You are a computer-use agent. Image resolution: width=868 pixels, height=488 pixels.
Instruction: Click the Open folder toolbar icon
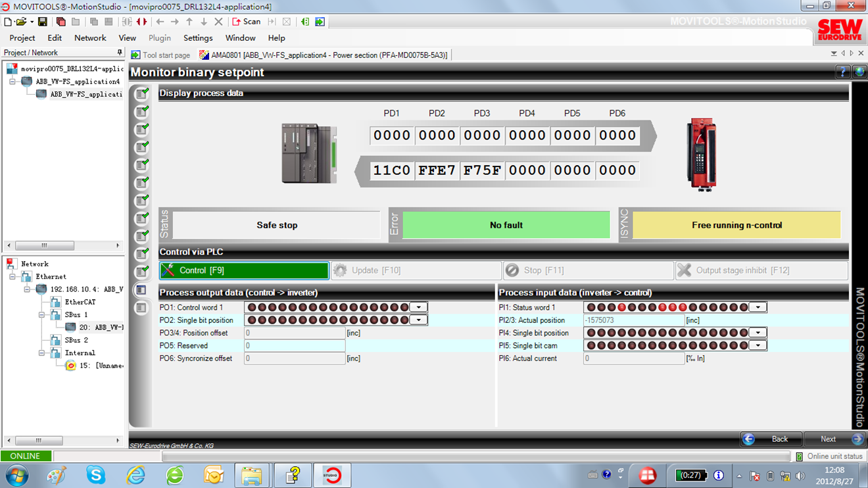coord(21,22)
